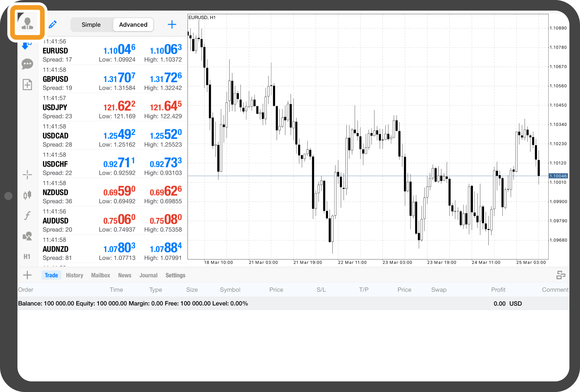
Task: Open the accounts profile icon
Action: (27, 23)
